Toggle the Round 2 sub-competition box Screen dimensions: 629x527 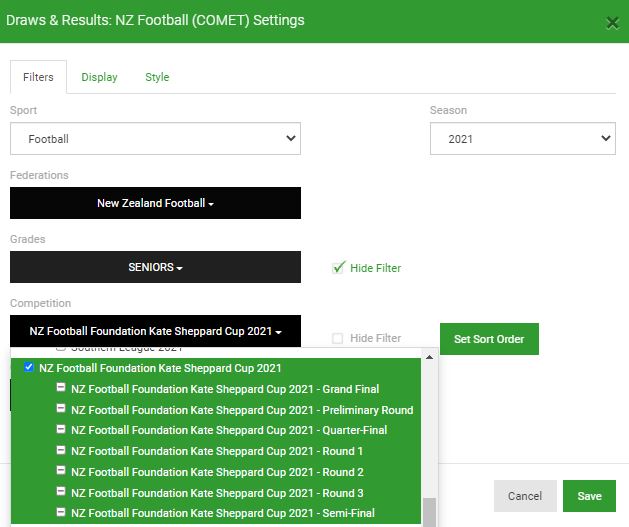pyautogui.click(x=61, y=470)
